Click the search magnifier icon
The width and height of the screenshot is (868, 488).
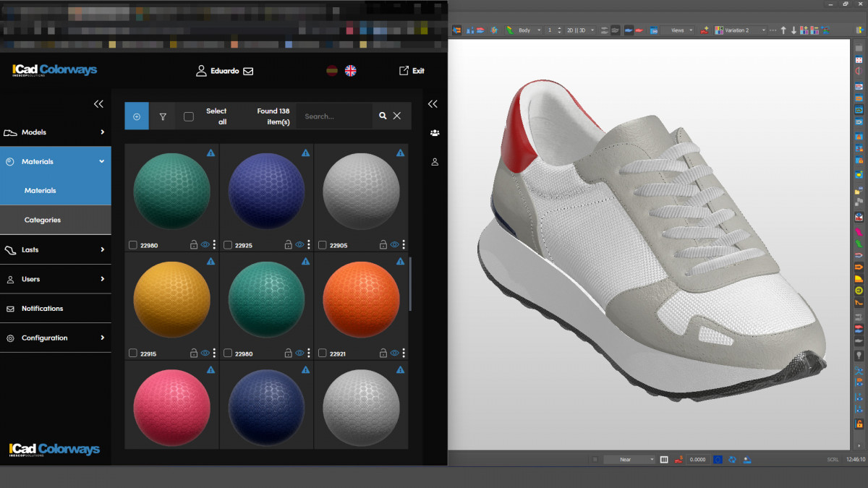tap(383, 116)
